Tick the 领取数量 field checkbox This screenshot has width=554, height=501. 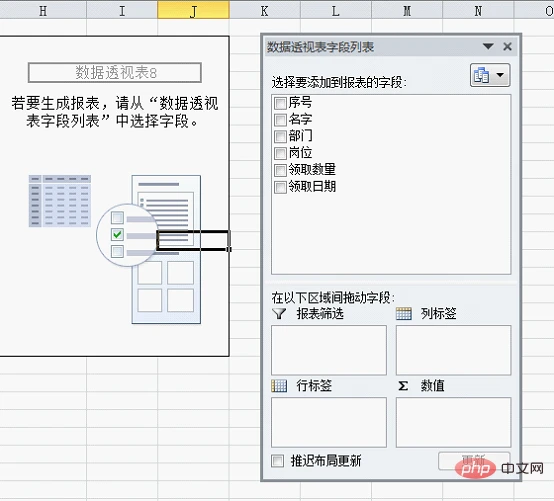click(280, 170)
